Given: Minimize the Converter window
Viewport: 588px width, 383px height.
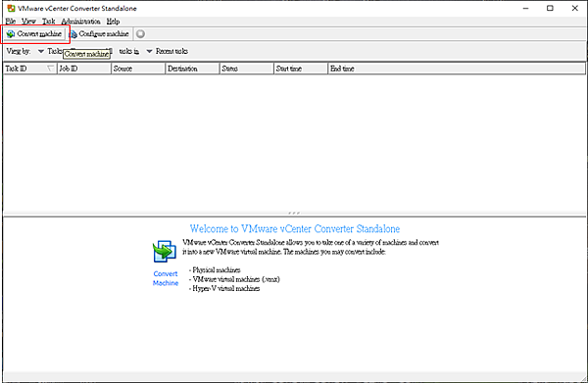Looking at the screenshot, I should (525, 8).
